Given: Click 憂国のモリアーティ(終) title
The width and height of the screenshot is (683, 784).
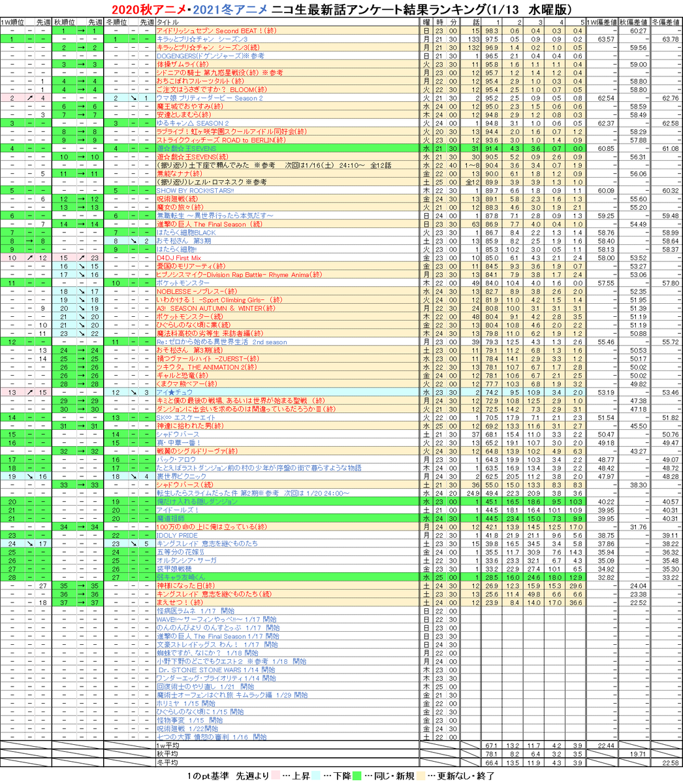Looking at the screenshot, I should click(x=191, y=267).
